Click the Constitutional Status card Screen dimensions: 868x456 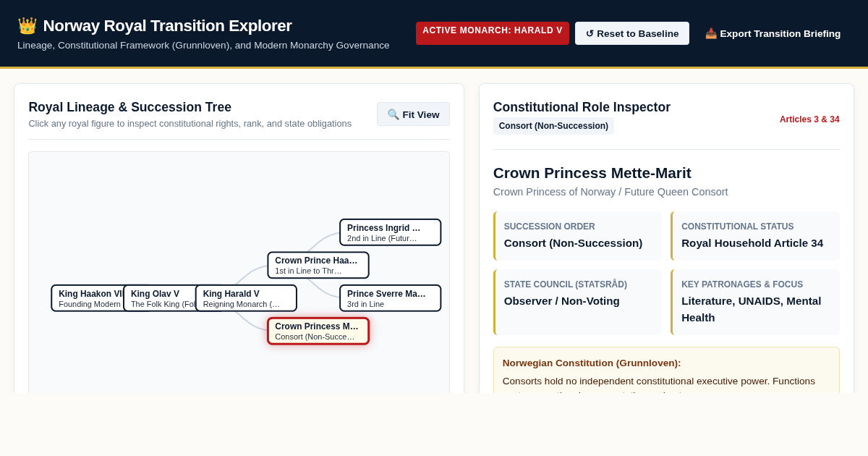coord(755,236)
